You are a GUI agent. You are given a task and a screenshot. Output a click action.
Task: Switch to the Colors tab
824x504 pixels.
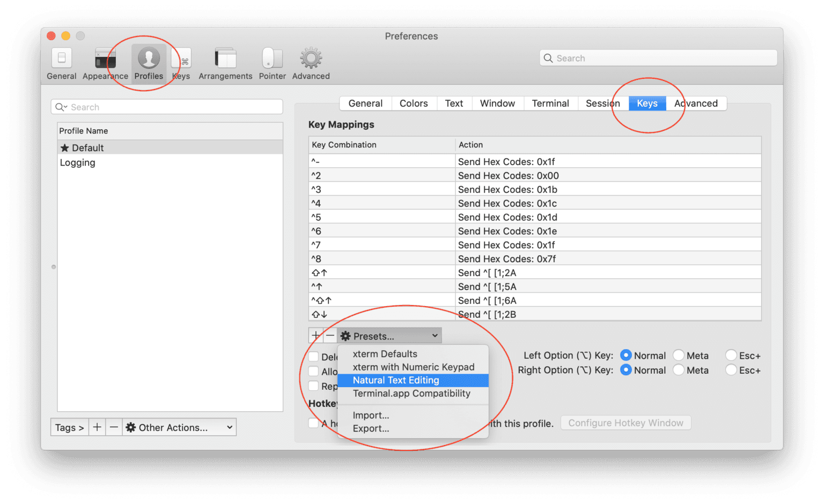tap(414, 103)
